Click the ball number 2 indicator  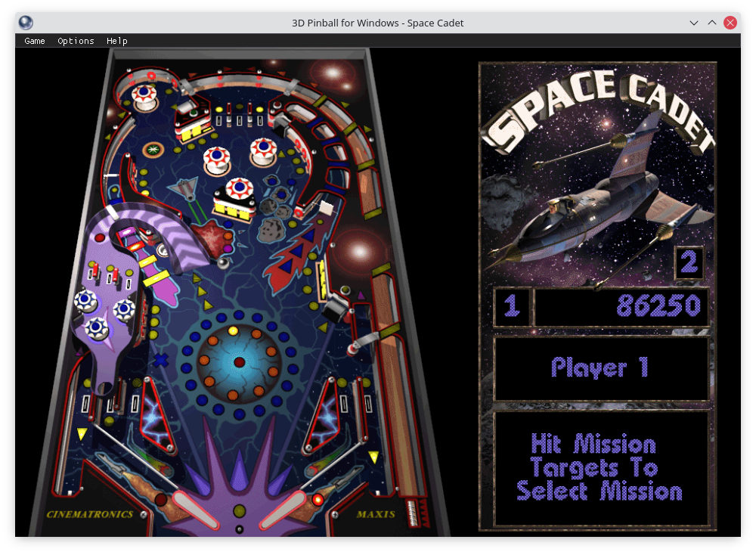point(689,262)
